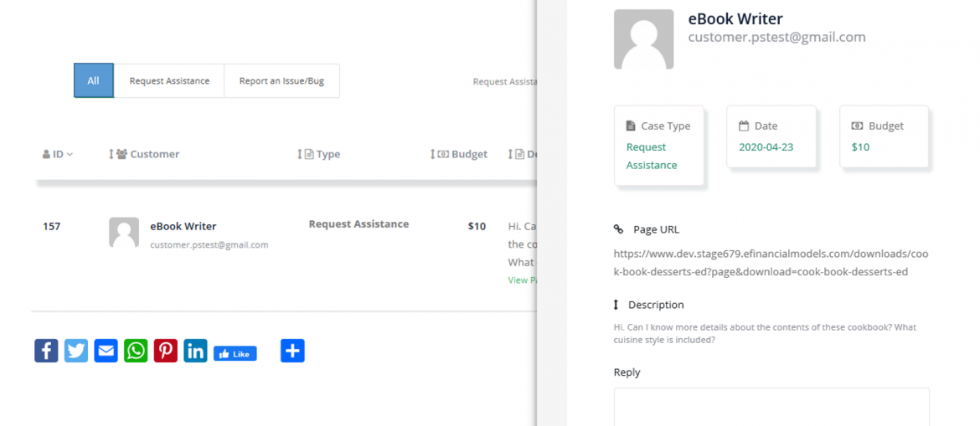
Task: Share on LinkedIn icon
Action: [x=195, y=351]
